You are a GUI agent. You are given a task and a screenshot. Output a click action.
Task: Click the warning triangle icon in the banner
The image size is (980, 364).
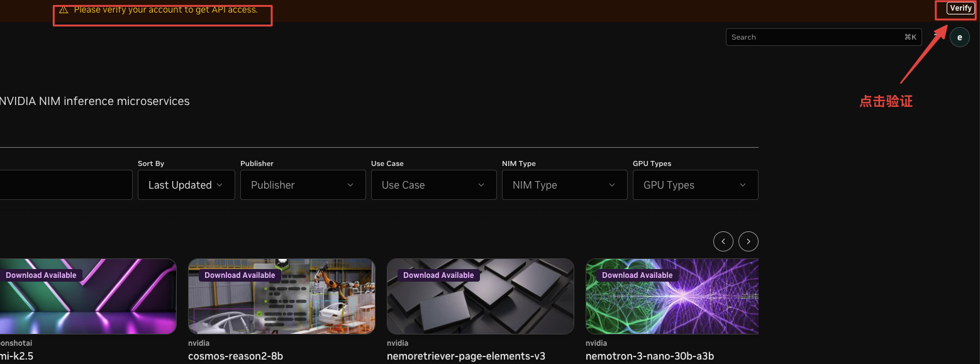[63, 10]
